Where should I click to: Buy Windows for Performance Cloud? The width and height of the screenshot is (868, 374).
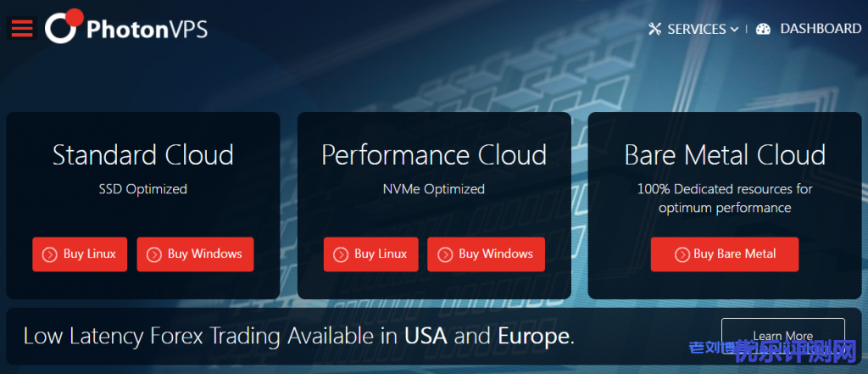[486, 254]
